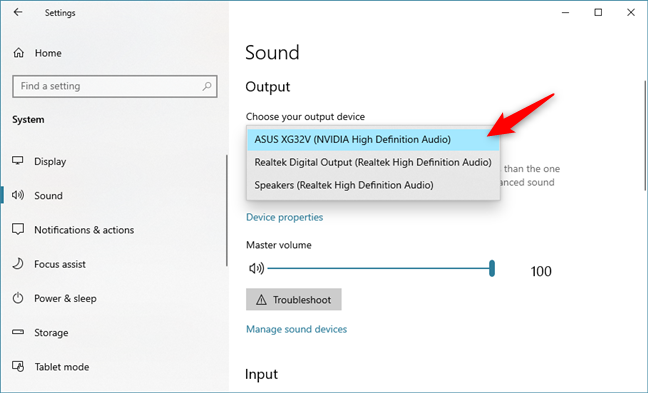Image resolution: width=648 pixels, height=393 pixels.
Task: Click the Input section heading
Action: [261, 374]
